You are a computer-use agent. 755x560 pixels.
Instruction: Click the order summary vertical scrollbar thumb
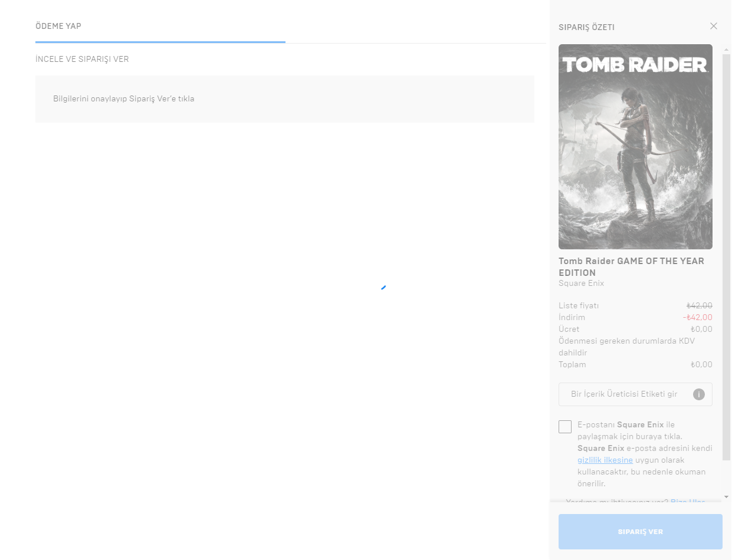[x=726, y=257]
